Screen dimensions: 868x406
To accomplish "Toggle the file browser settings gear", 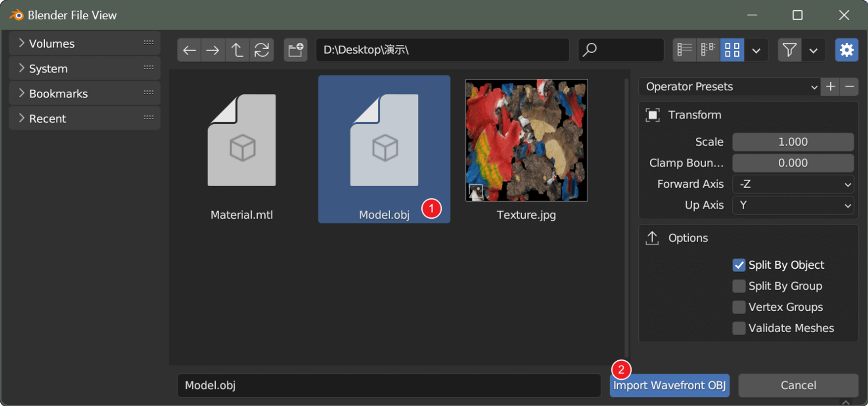I will click(x=847, y=50).
